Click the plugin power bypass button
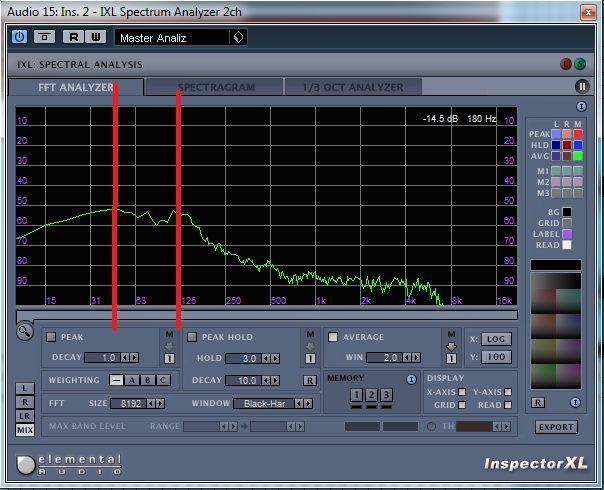This screenshot has height=490, width=604. (x=19, y=37)
